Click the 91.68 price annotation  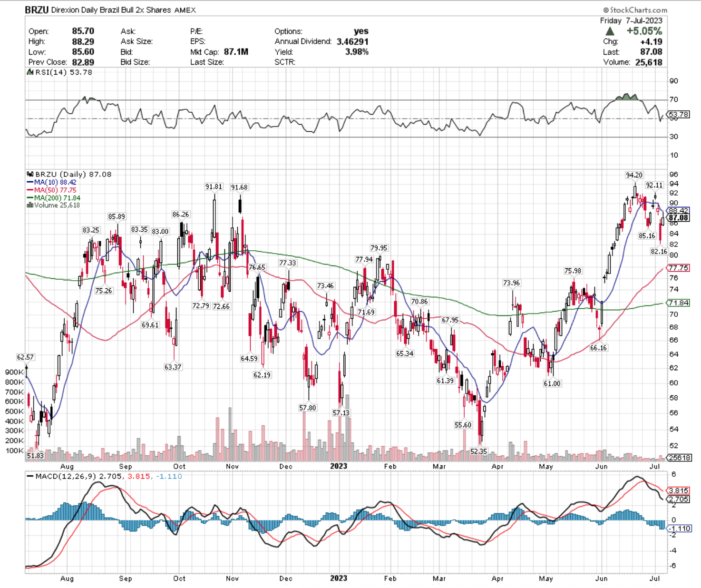(x=239, y=187)
